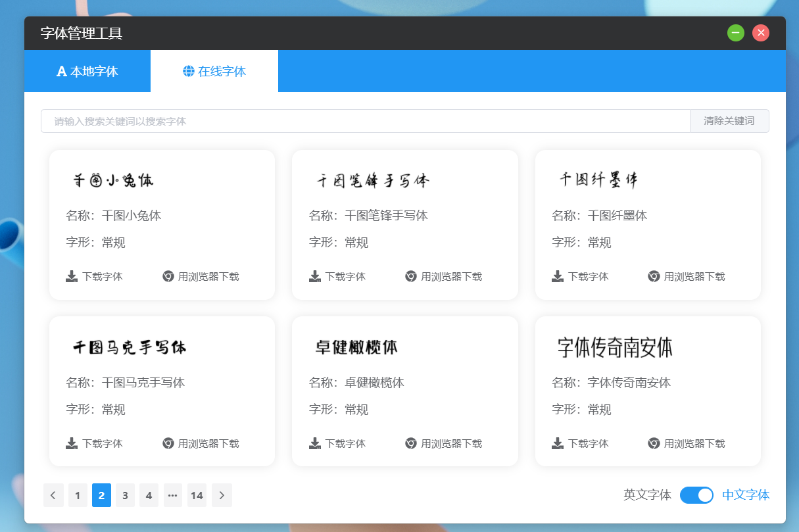Select the 中文字体 label
Image resolution: width=799 pixels, height=532 pixels.
(746, 495)
